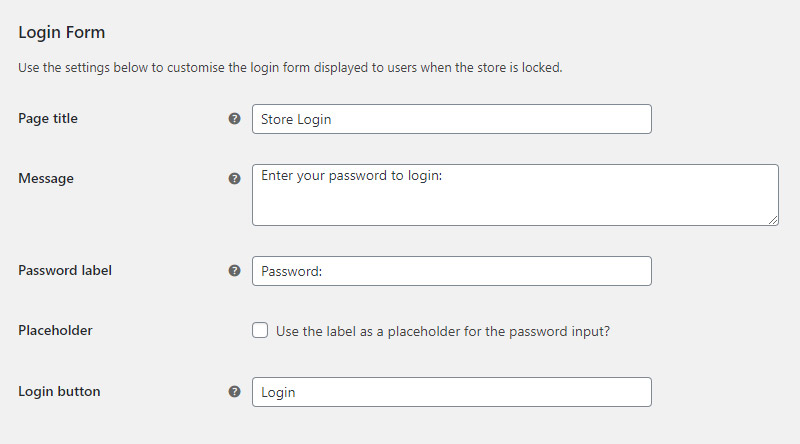This screenshot has width=800, height=444.
Task: Click the 'Placeholder' row label
Action: point(55,330)
